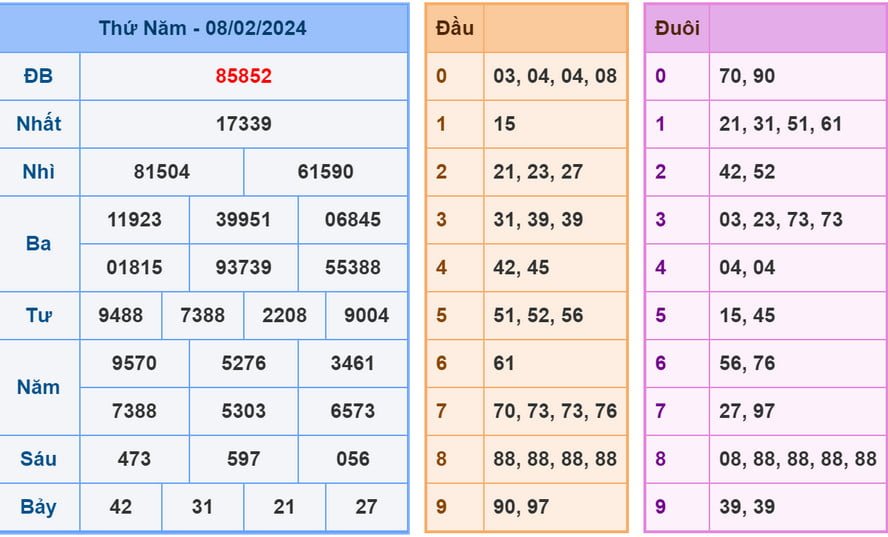Select the Ba prize number 93739
The width and height of the screenshot is (888, 537).
(x=243, y=268)
